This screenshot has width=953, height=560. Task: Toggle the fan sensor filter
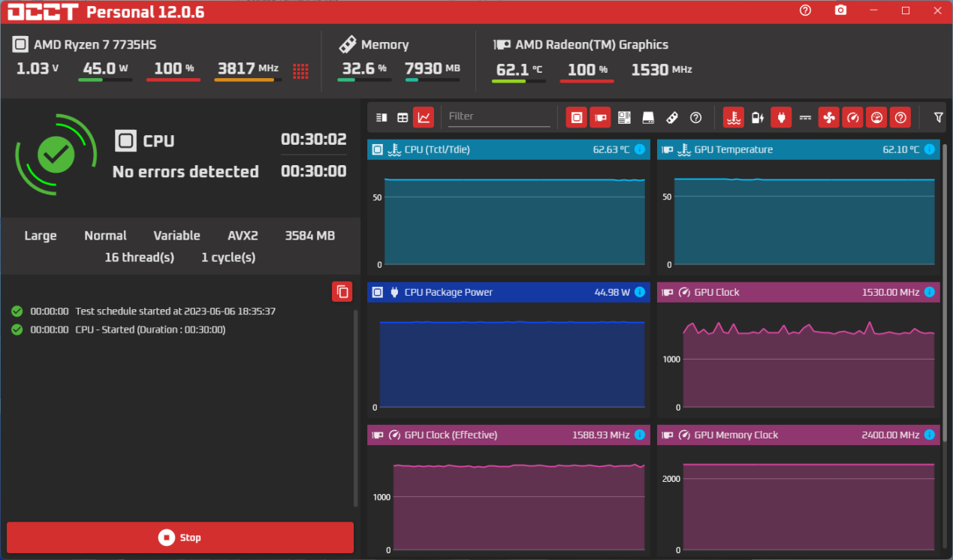(828, 117)
